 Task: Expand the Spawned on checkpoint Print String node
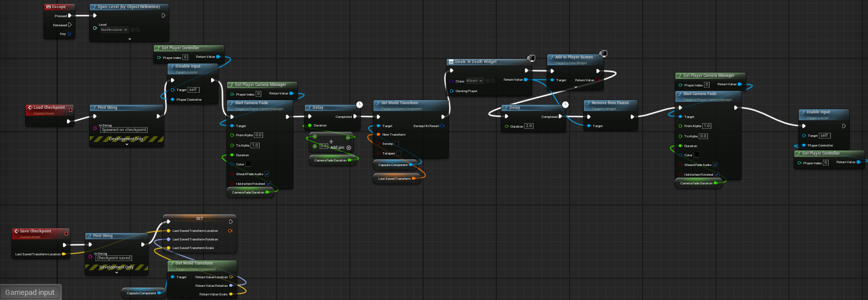[127, 144]
